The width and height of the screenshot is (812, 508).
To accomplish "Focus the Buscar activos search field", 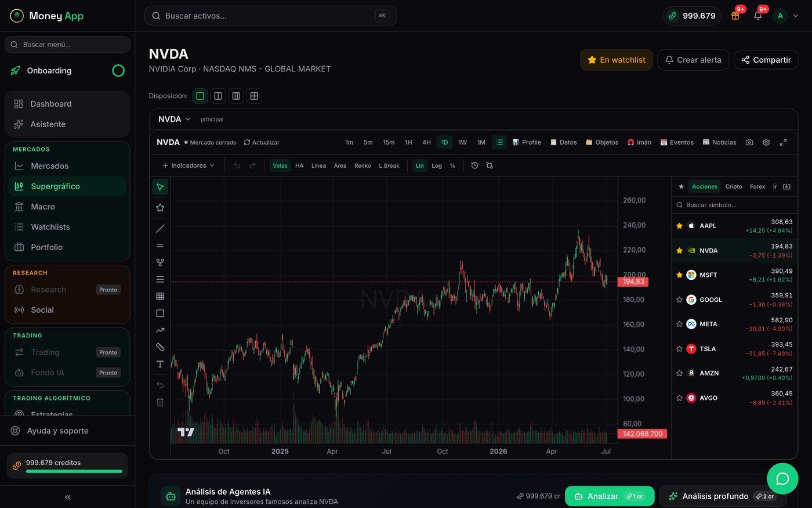I will click(x=270, y=16).
